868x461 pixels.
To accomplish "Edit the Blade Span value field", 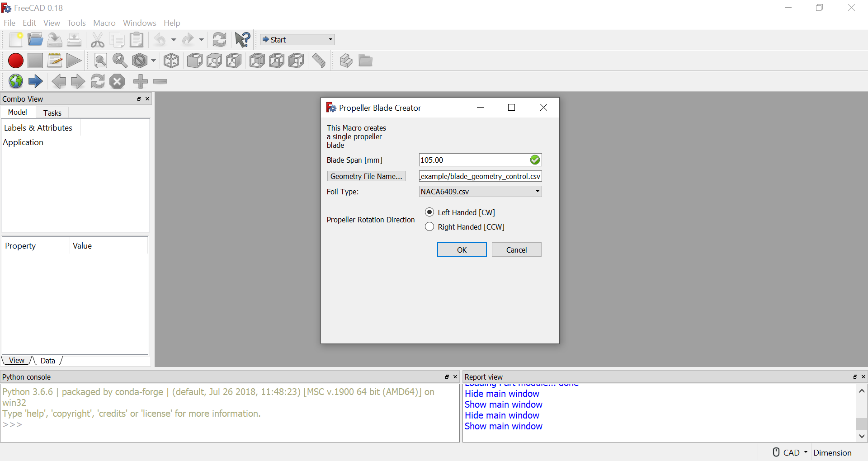I will coord(480,160).
